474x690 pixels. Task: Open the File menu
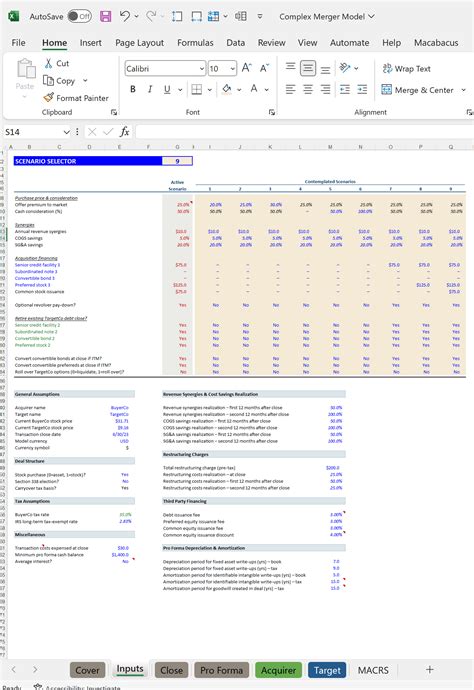tap(18, 43)
